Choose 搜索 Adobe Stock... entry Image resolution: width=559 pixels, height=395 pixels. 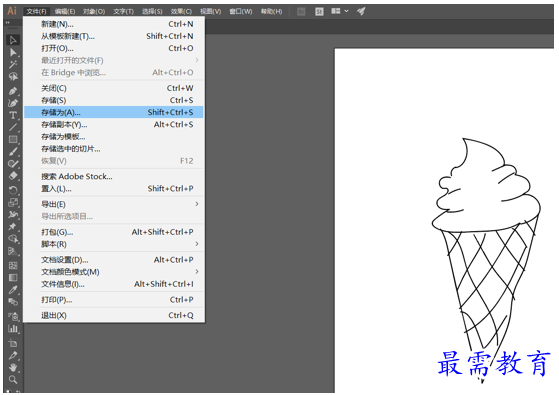tap(114, 176)
